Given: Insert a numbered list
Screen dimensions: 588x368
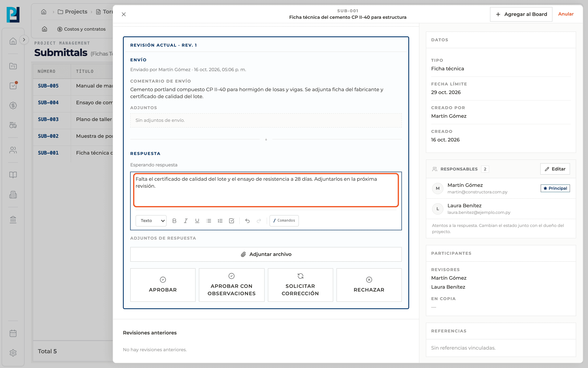Looking at the screenshot, I should [x=220, y=221].
